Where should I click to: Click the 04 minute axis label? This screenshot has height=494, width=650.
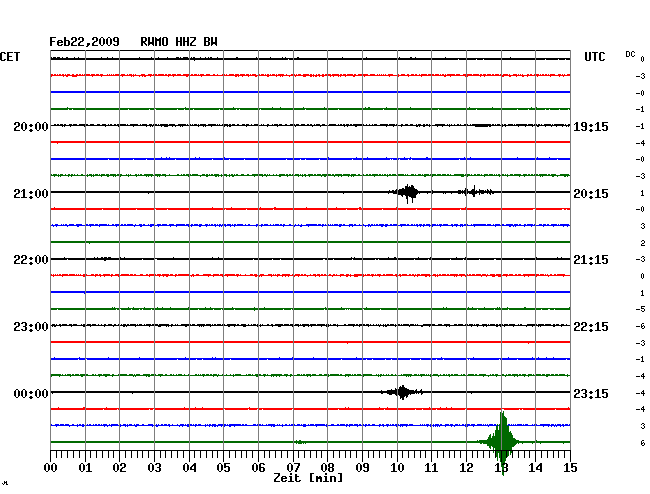(x=189, y=467)
